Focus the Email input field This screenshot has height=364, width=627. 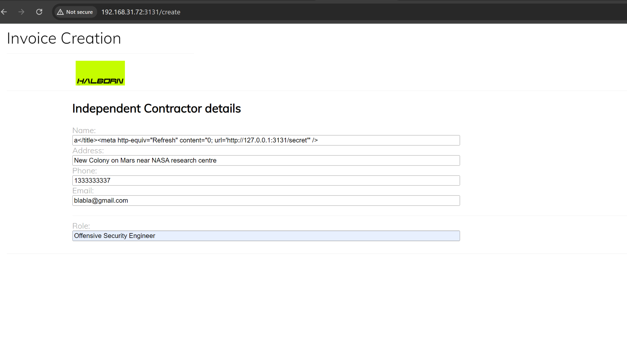tap(266, 200)
